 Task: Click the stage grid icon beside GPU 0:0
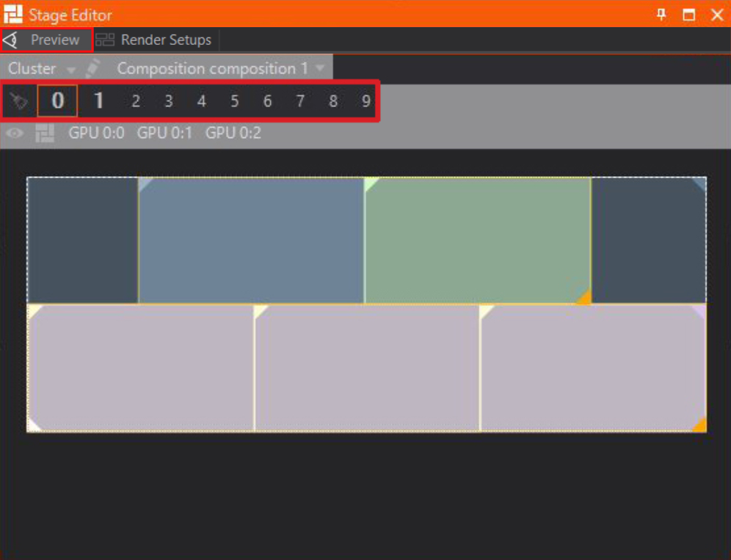[45, 134]
